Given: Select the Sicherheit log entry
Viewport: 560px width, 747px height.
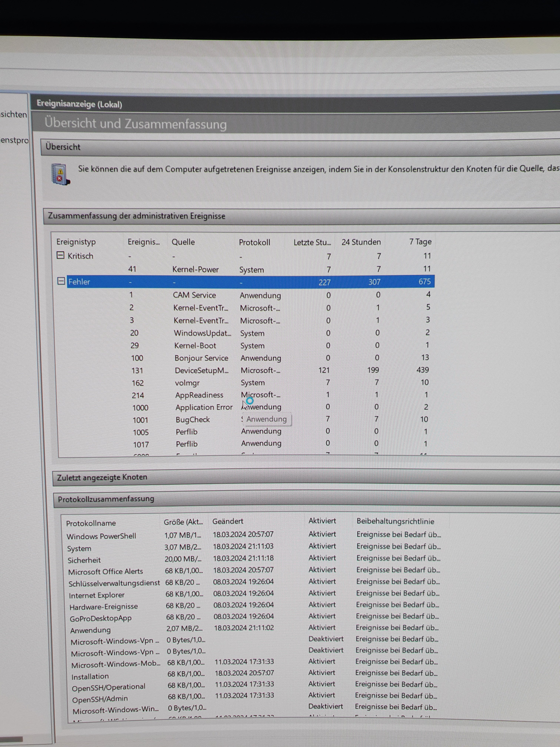Looking at the screenshot, I should coord(84,560).
